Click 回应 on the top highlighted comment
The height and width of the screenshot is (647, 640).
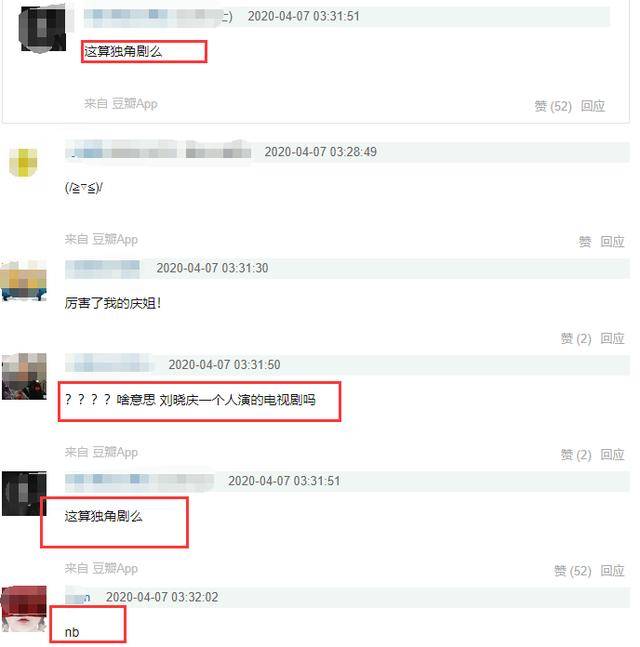click(x=593, y=106)
